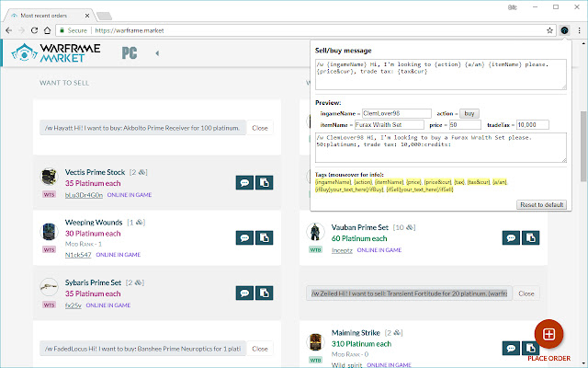588x368 pixels.
Task: Click the browser address bar URL
Action: point(130,30)
